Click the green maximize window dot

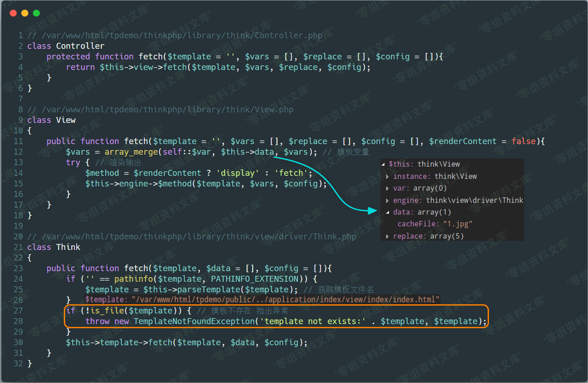pos(37,13)
